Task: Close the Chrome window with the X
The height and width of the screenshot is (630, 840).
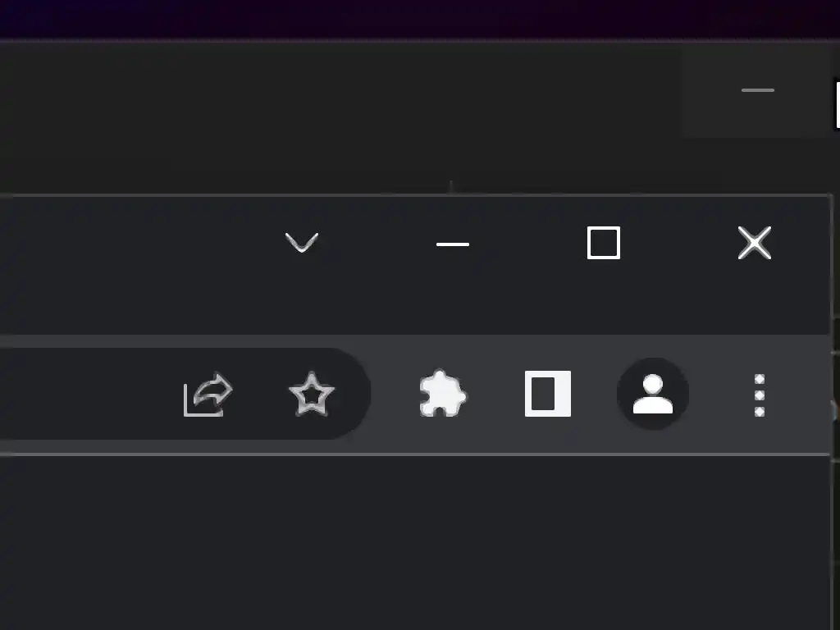Action: [755, 243]
